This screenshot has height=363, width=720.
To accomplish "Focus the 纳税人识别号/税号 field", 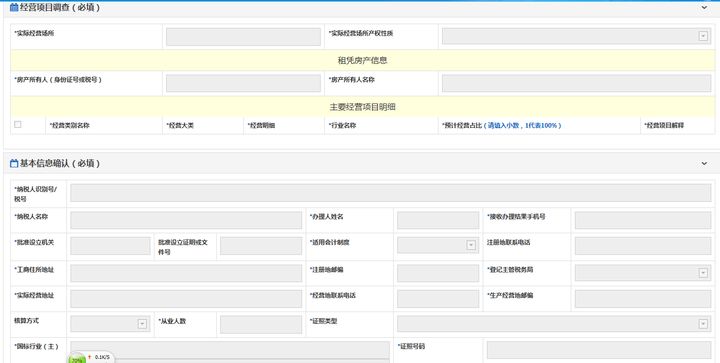I will coord(391,193).
